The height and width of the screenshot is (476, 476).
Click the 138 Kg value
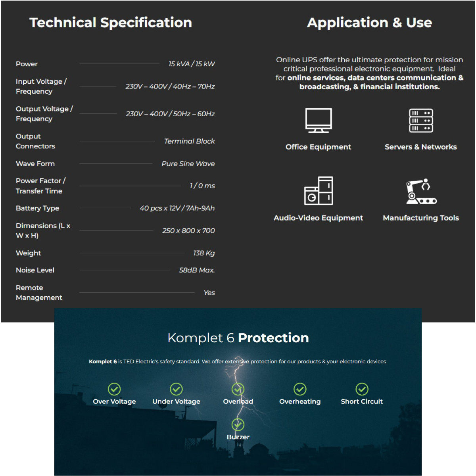(204, 253)
